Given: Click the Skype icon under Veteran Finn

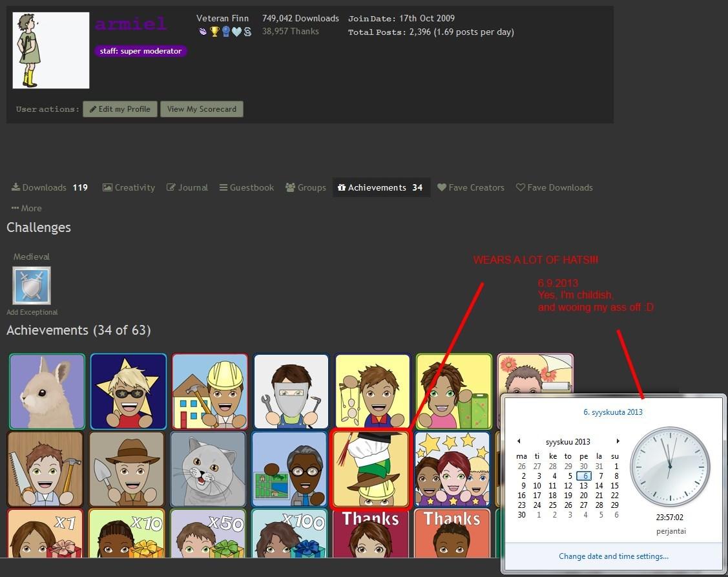Looking at the screenshot, I should (247, 32).
